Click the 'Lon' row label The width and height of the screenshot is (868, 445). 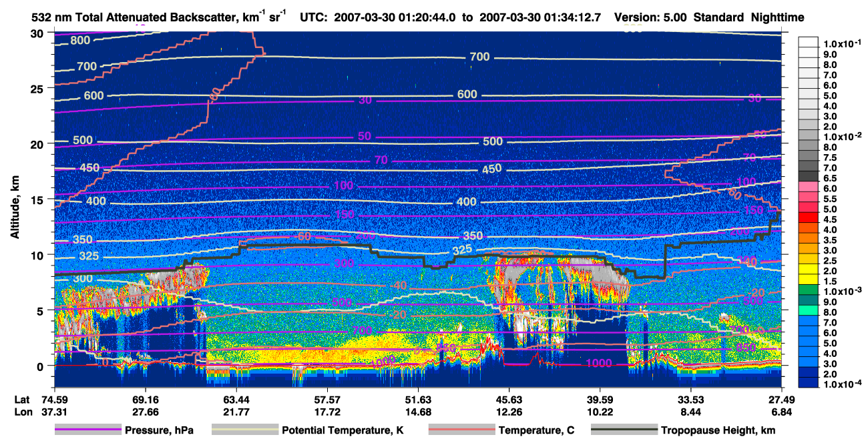[22, 412]
